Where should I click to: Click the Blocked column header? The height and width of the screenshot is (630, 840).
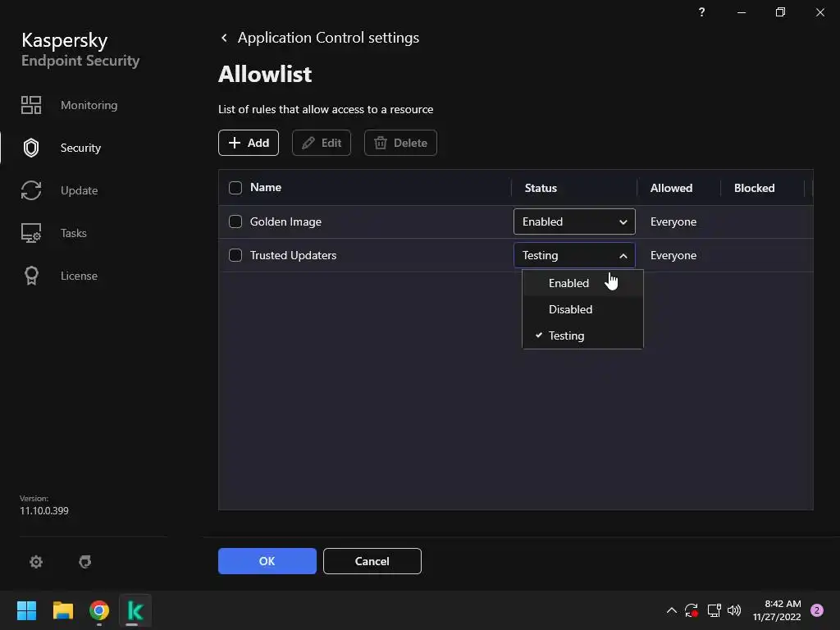[755, 188]
